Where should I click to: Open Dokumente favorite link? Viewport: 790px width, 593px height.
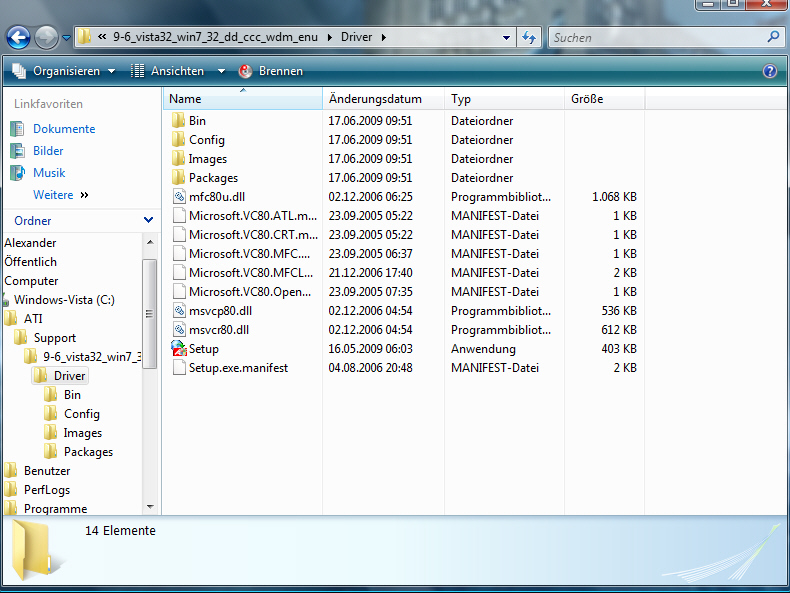tap(64, 129)
